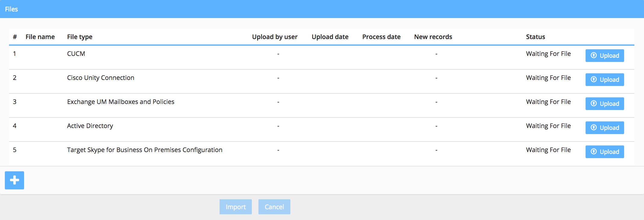Viewport: 644px width, 220px height.
Task: Upload file for Exchange UM Mailboxes and Policies
Action: (605, 104)
